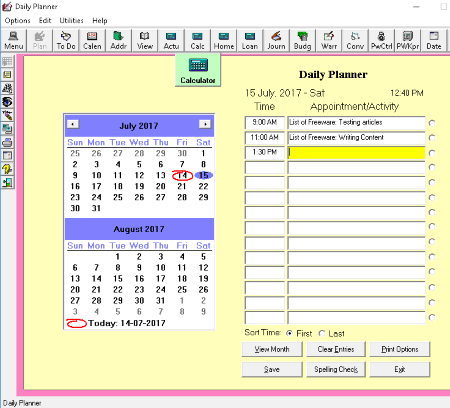
Task: Go to next month in calendar
Action: (205, 124)
